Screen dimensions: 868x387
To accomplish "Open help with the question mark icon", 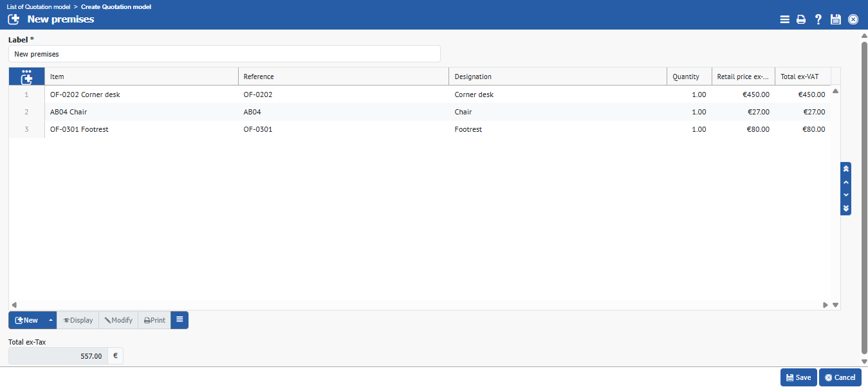I will click(818, 19).
